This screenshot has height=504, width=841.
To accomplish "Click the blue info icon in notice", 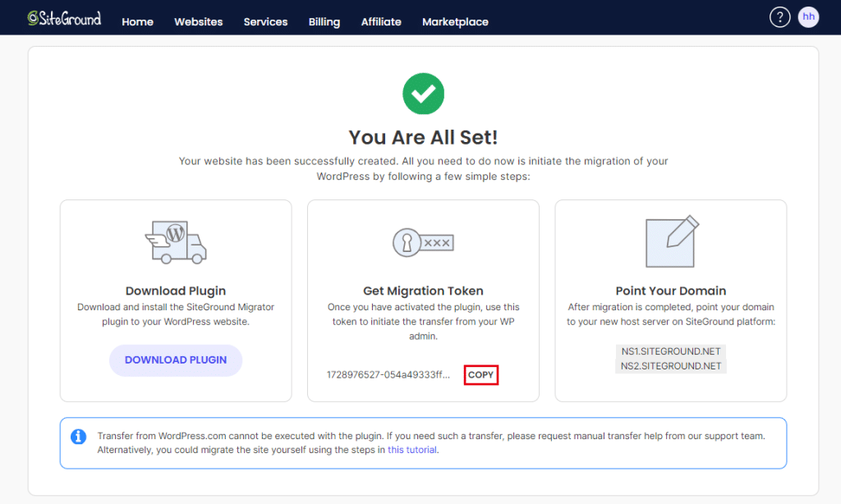I will click(78, 437).
